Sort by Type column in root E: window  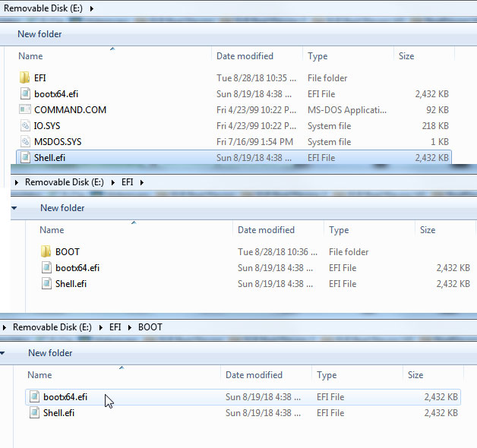pyautogui.click(x=317, y=56)
